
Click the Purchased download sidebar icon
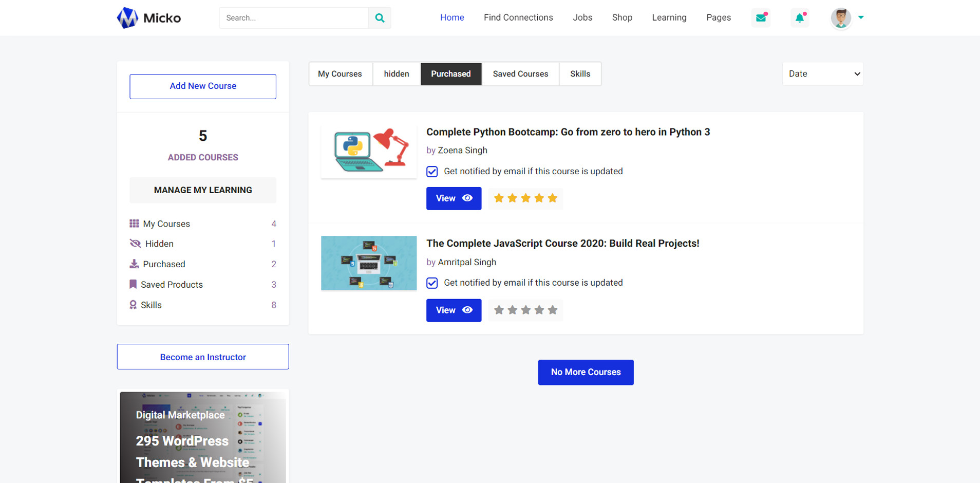(x=134, y=264)
